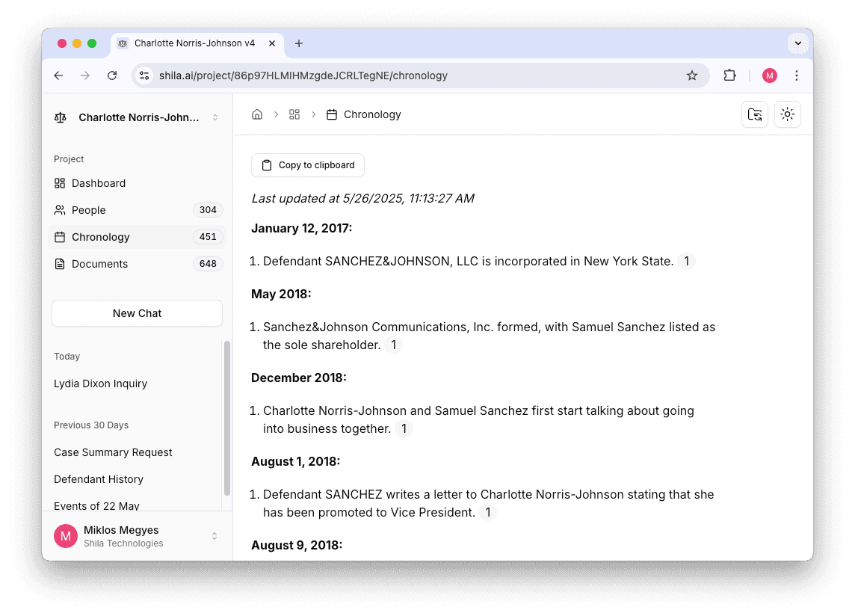855x616 pixels.
Task: Go to Documents in the sidebar
Action: pos(99,264)
